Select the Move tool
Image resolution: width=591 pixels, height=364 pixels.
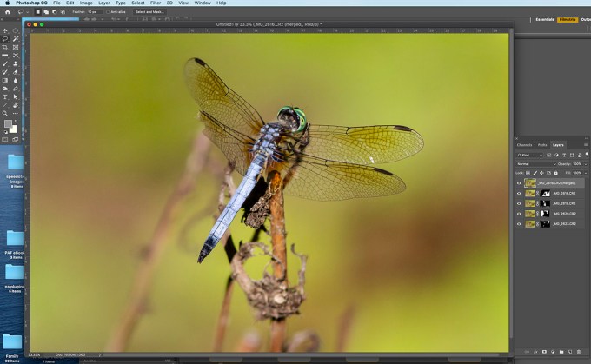(5, 30)
